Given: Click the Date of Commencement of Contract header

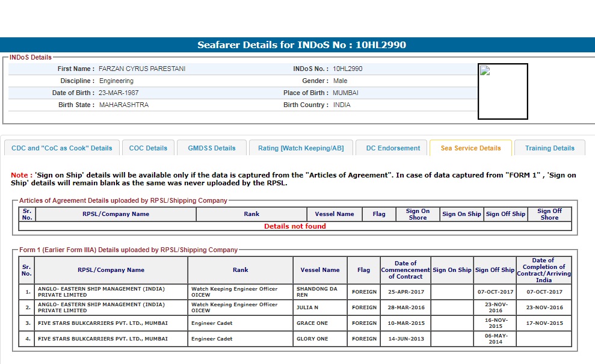Looking at the screenshot, I should [x=405, y=270].
